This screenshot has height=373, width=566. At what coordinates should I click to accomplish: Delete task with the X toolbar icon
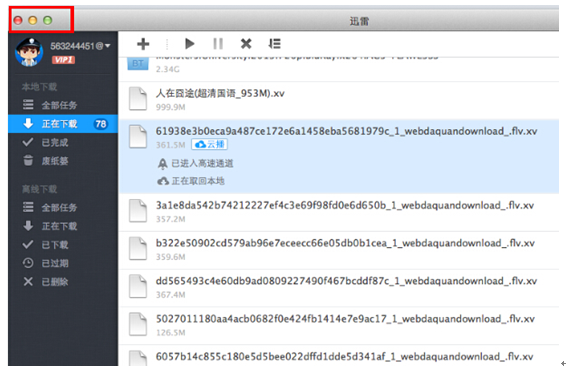tap(246, 44)
